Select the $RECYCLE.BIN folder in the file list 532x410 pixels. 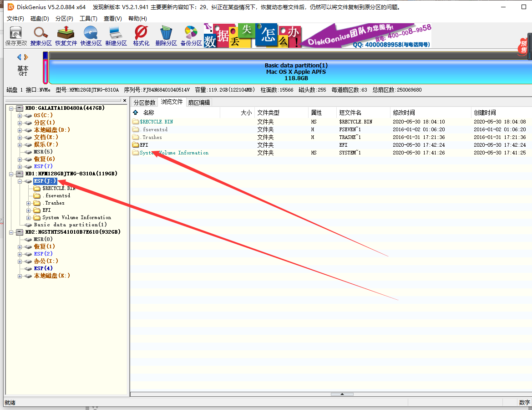click(156, 122)
